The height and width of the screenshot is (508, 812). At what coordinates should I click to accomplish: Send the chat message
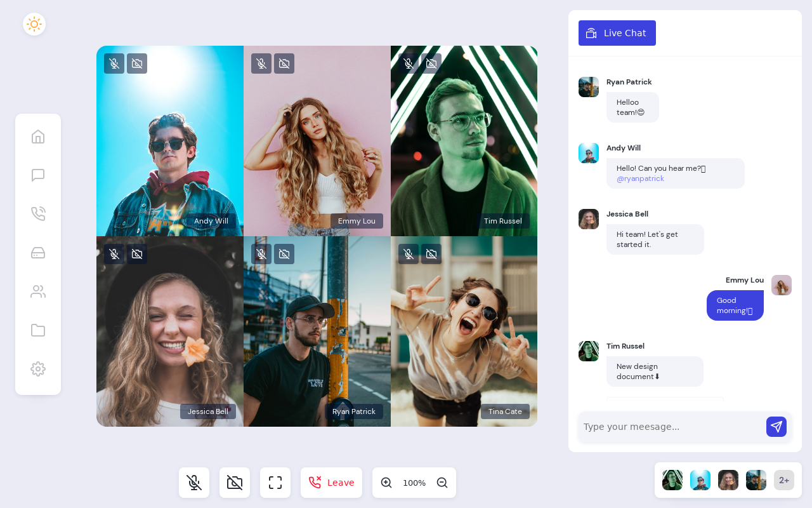coord(776,427)
